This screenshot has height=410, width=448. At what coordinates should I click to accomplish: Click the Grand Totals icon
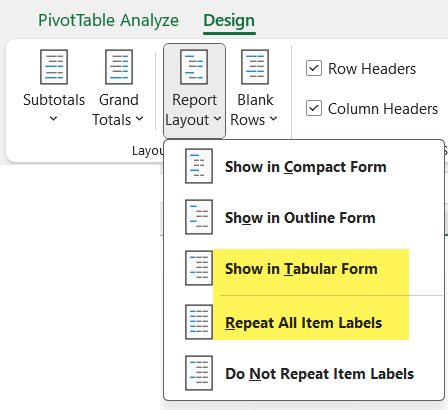pos(119,67)
